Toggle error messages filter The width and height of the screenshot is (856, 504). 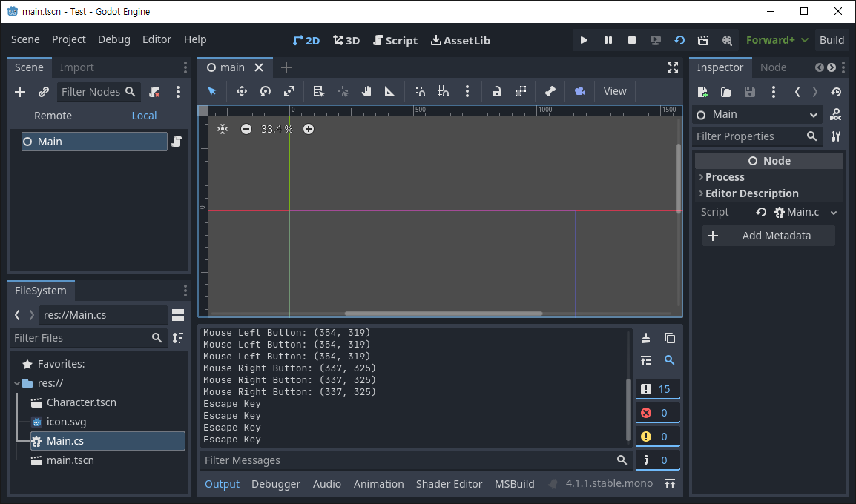pyautogui.click(x=658, y=412)
